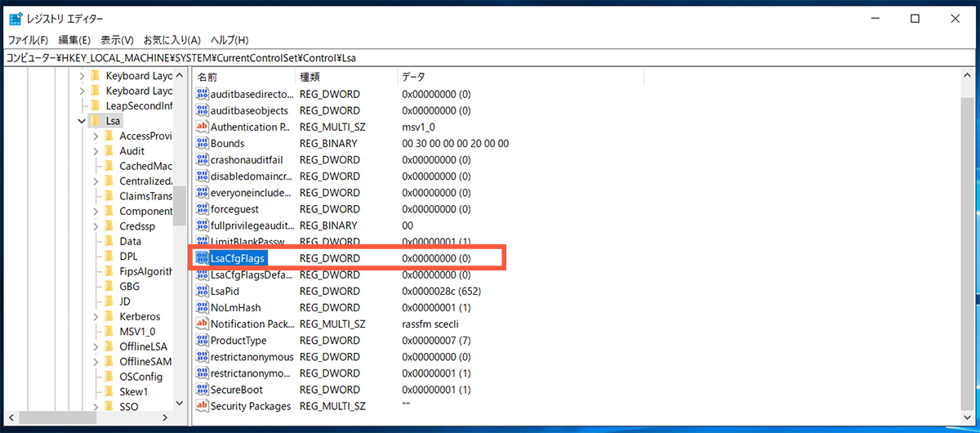This screenshot has width=980, height=433.
Task: Click the SecureBoot DWORD icon
Action: 203,390
